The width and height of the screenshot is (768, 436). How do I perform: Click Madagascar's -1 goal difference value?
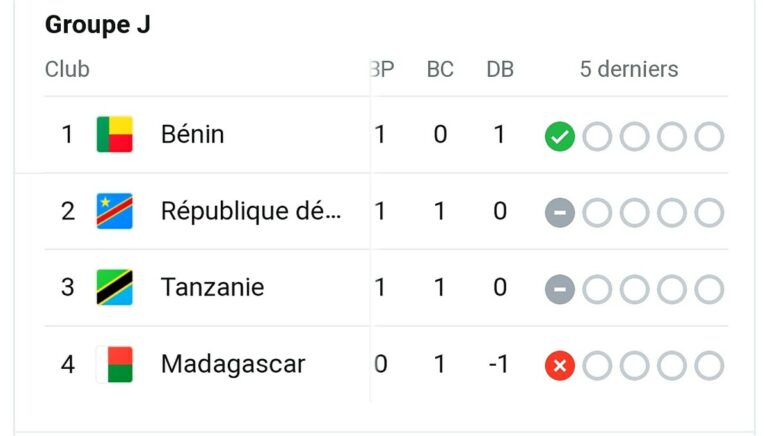498,364
